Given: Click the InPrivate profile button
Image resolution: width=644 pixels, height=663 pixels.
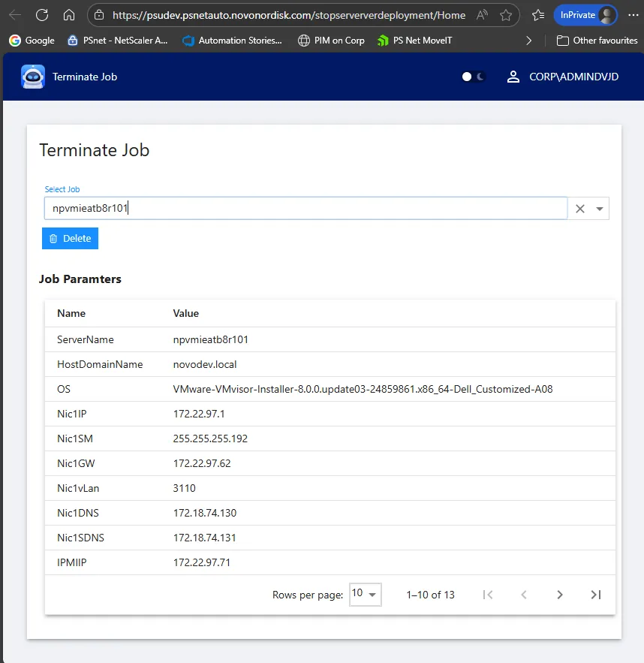Looking at the screenshot, I should click(x=585, y=15).
